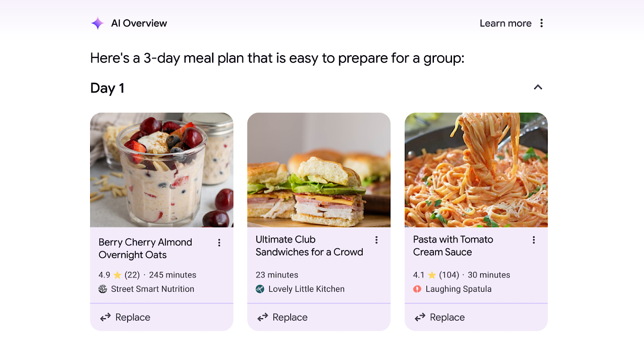Click the Day 1 heading
The width and height of the screenshot is (644, 338).
[107, 88]
